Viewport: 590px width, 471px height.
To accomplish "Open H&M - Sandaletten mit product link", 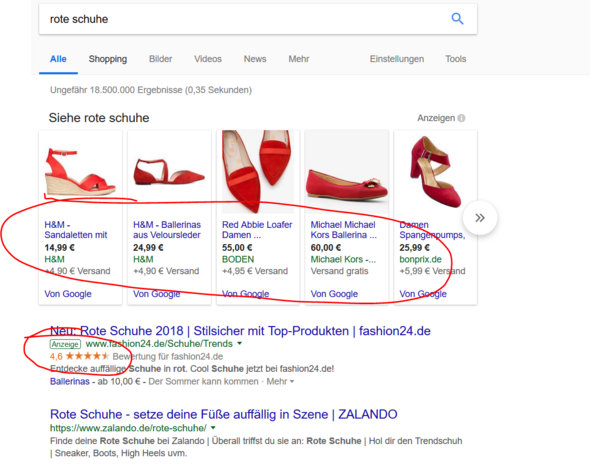I will click(x=76, y=230).
